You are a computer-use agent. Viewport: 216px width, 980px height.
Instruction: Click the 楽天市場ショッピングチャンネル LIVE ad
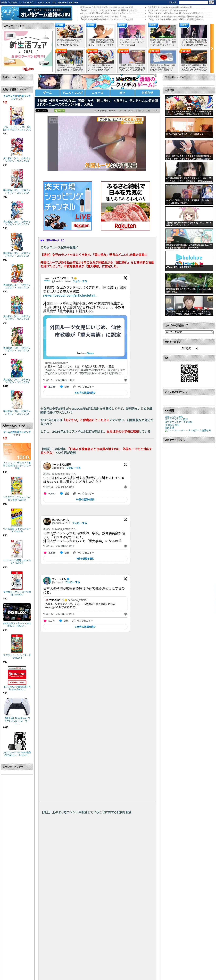point(68,206)
